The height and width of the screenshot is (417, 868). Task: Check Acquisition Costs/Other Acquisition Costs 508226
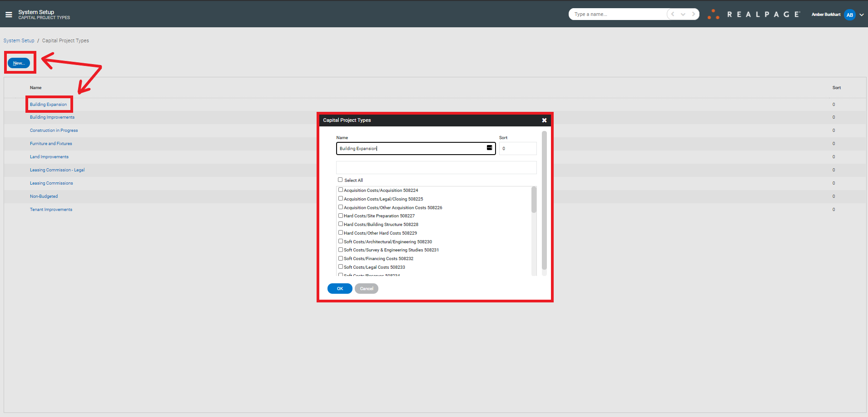pos(341,207)
